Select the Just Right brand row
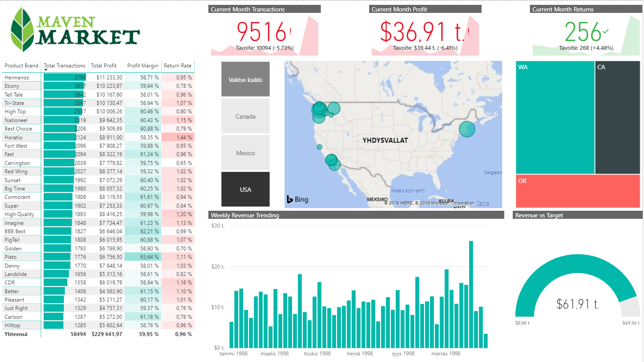 (98, 308)
